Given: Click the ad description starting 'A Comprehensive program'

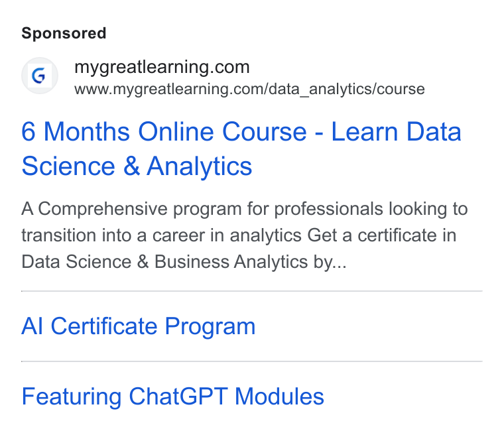Looking at the screenshot, I should [x=245, y=235].
